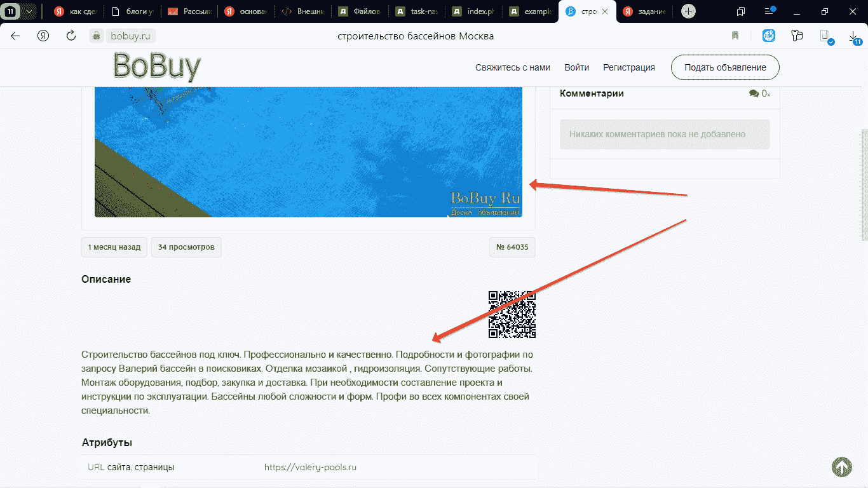Open new tab with plus icon

[688, 11]
